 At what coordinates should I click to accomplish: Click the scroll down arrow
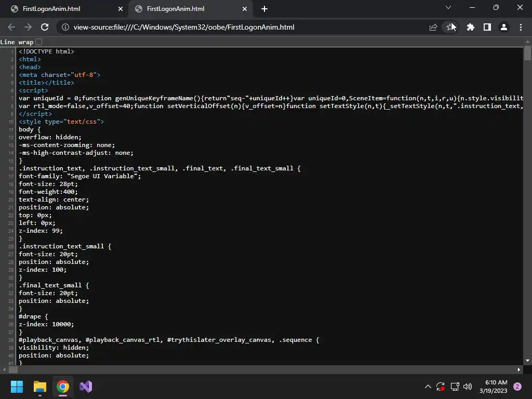[527, 361]
